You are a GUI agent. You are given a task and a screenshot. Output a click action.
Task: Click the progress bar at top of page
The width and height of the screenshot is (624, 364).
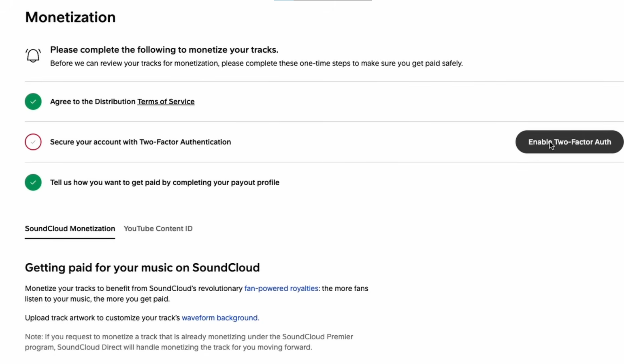[x=323, y=0]
